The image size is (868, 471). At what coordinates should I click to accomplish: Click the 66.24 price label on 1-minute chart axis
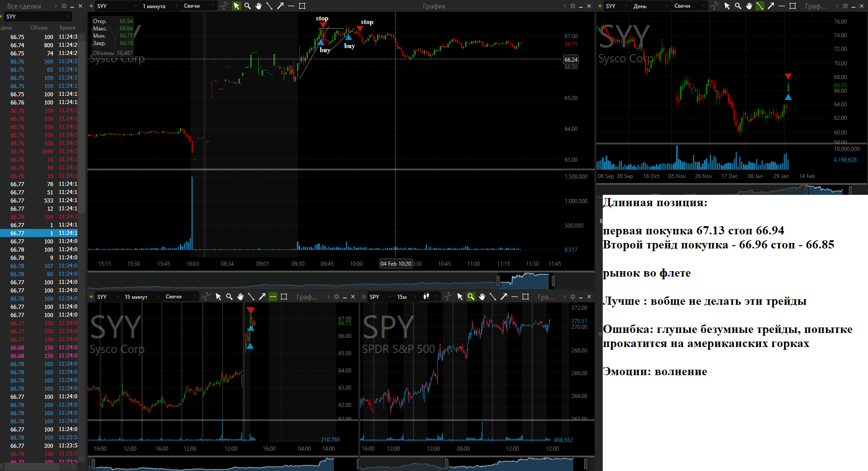(x=571, y=59)
